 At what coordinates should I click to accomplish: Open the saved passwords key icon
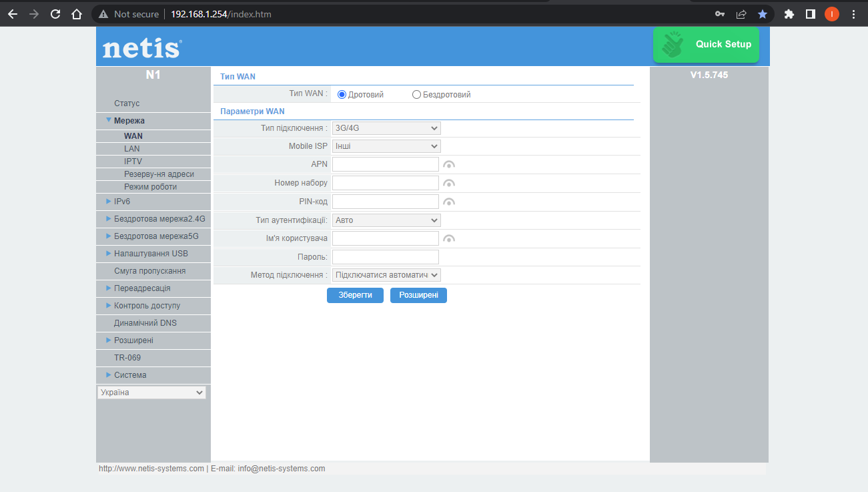(x=720, y=14)
